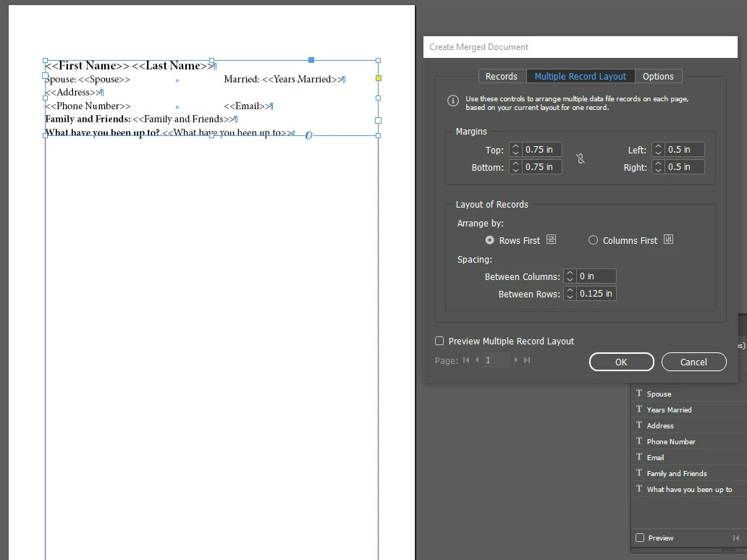Click the What have you been up to field icon
The image size is (747, 560).
click(x=639, y=488)
